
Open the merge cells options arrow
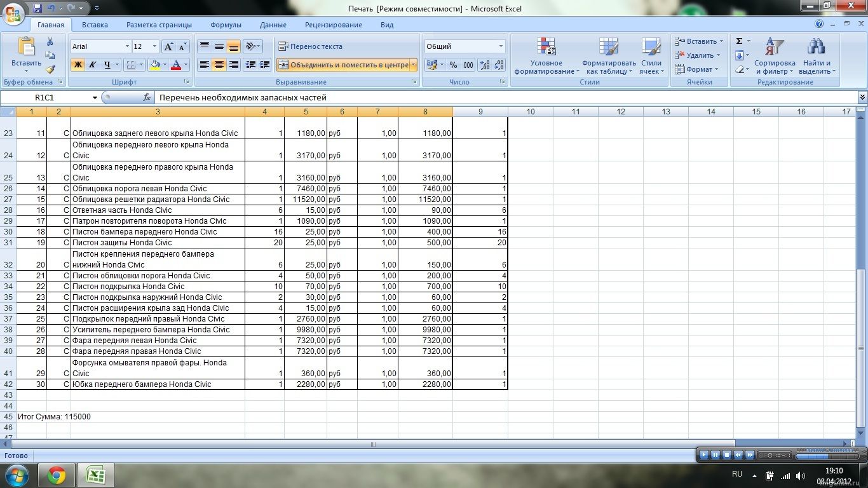(414, 65)
